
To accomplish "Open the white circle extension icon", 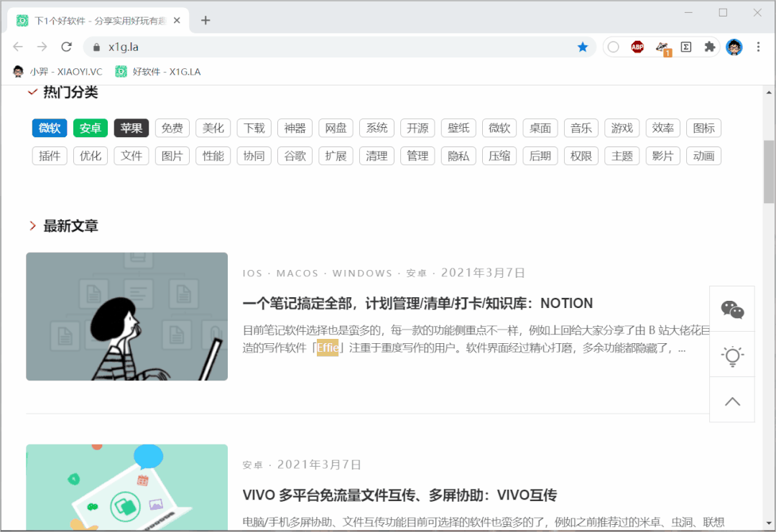I will (613, 47).
